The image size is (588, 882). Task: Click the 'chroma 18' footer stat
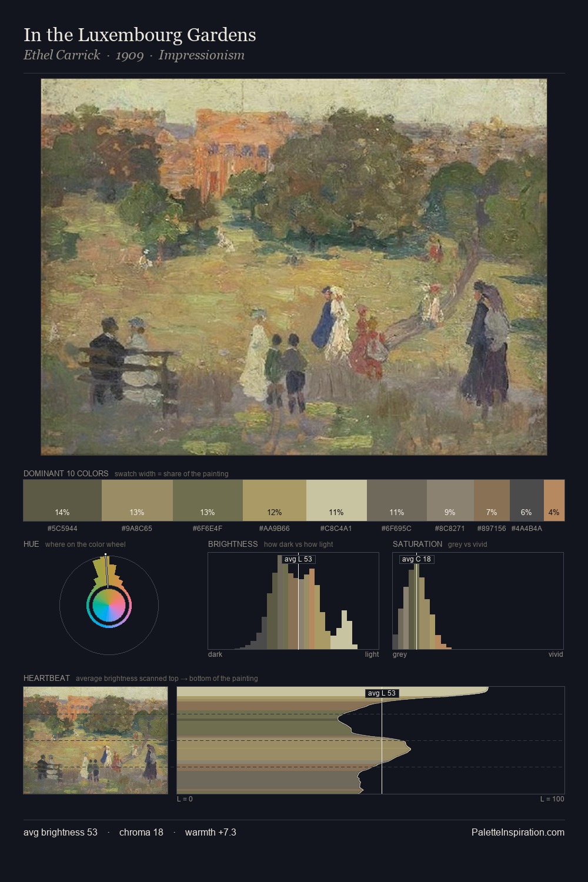click(141, 832)
